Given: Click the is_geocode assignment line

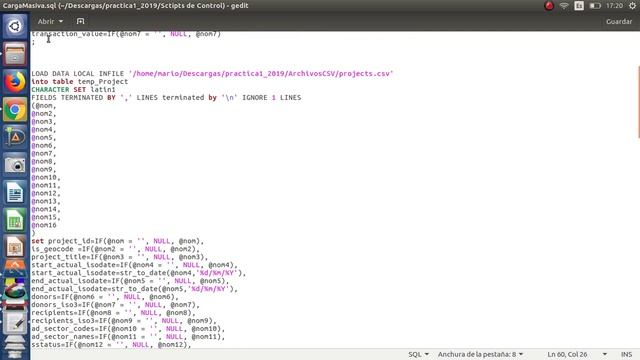Looking at the screenshot, I should [x=116, y=249].
